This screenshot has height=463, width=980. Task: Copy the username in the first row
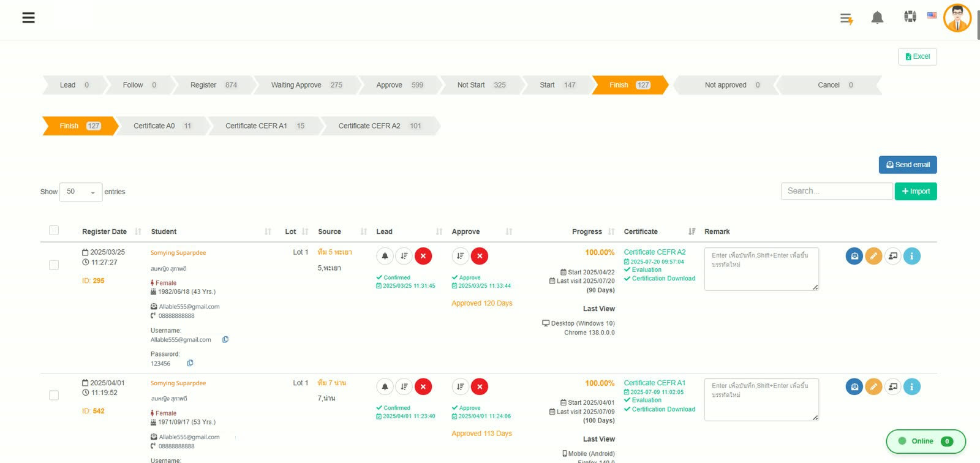[225, 339]
